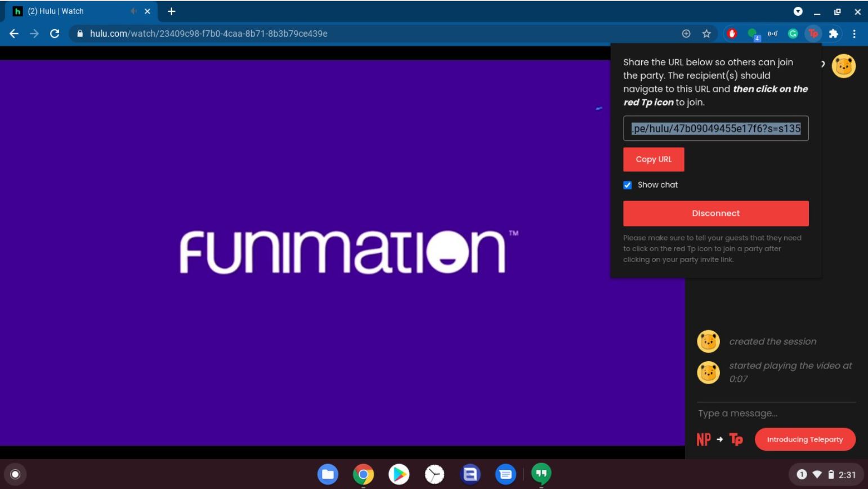868x489 pixels.
Task: Open the Hangouts app in the shelf
Action: pos(541,474)
